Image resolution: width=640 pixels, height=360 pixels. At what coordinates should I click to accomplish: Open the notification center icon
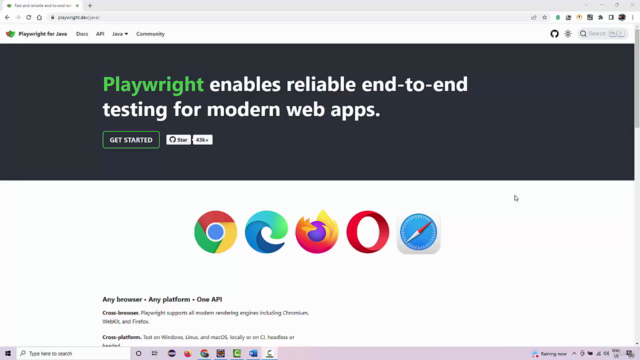[630, 353]
